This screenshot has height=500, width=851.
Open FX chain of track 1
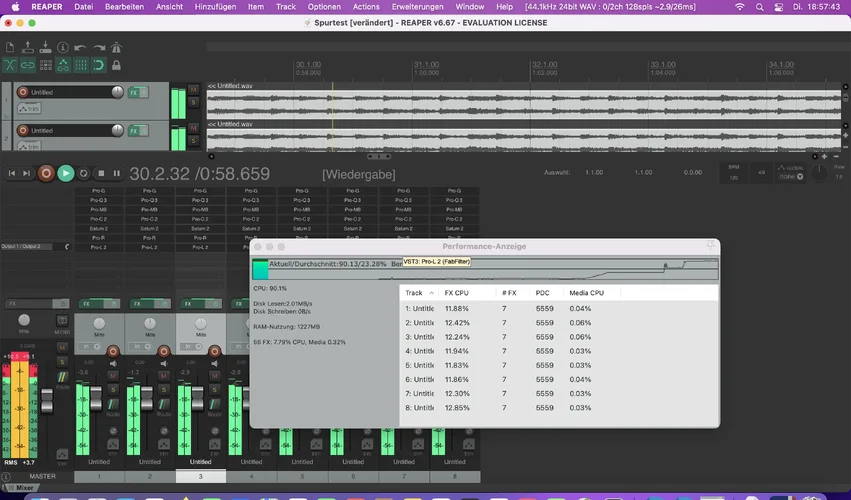pos(134,92)
